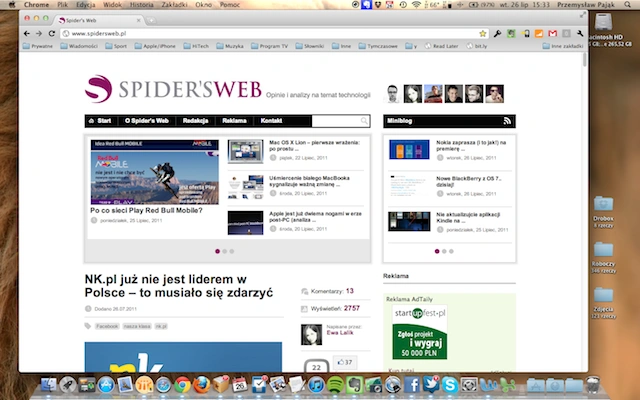
Task: Expand the Sport bookmarks folder
Action: pyautogui.click(x=116, y=46)
